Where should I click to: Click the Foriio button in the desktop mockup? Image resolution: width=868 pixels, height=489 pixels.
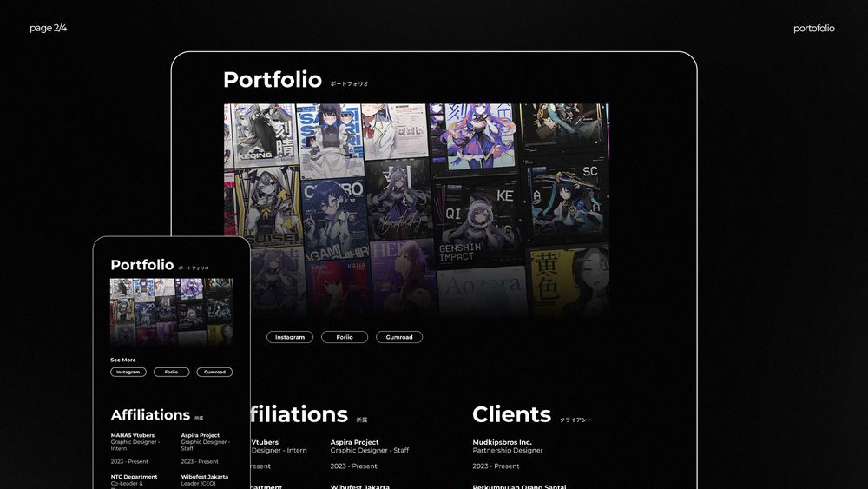(x=345, y=337)
